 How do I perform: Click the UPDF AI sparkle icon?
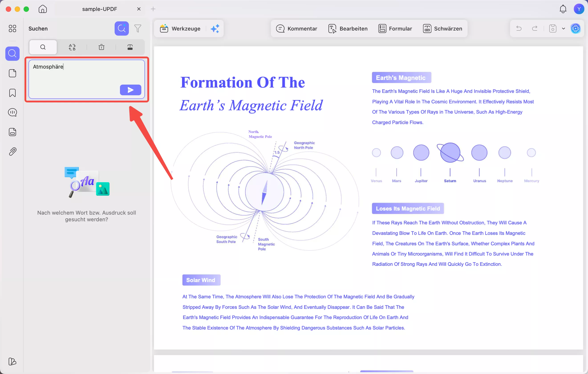click(x=215, y=28)
